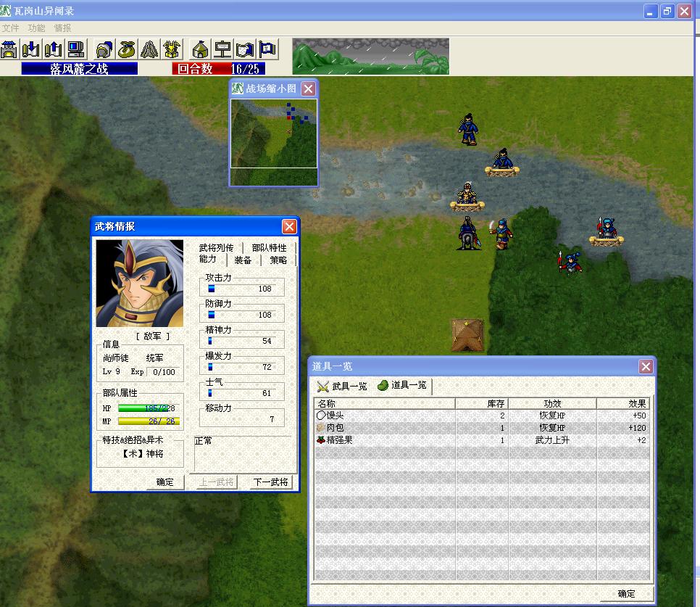Screen dimensions: 700x607
Task: Select the red-blue swordsman beside the cavalry
Action: pos(501,234)
